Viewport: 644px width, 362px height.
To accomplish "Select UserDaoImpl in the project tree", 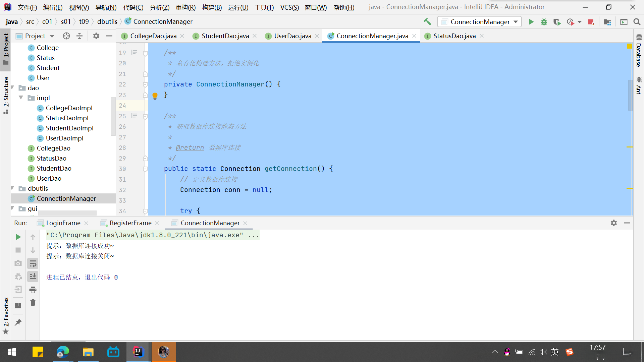I will [x=64, y=138].
